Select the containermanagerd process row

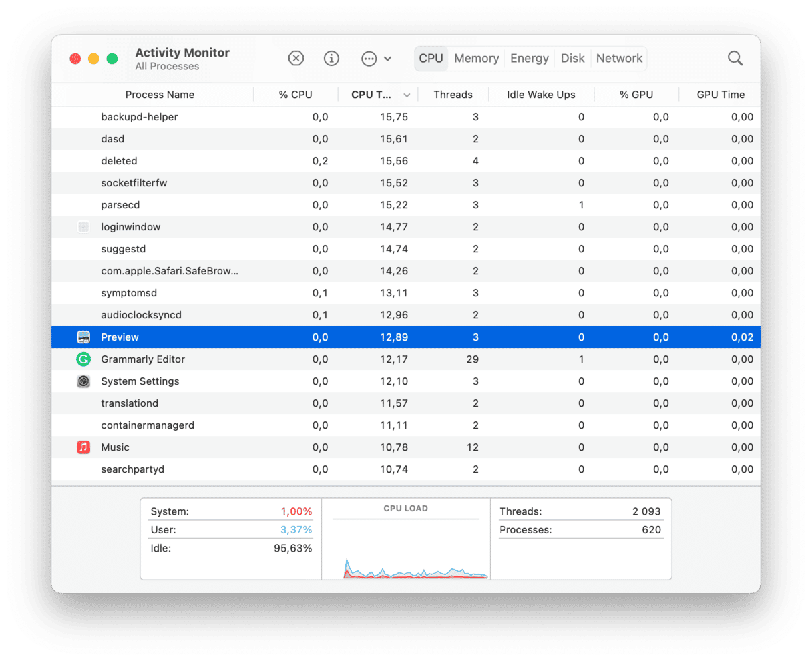click(x=406, y=425)
